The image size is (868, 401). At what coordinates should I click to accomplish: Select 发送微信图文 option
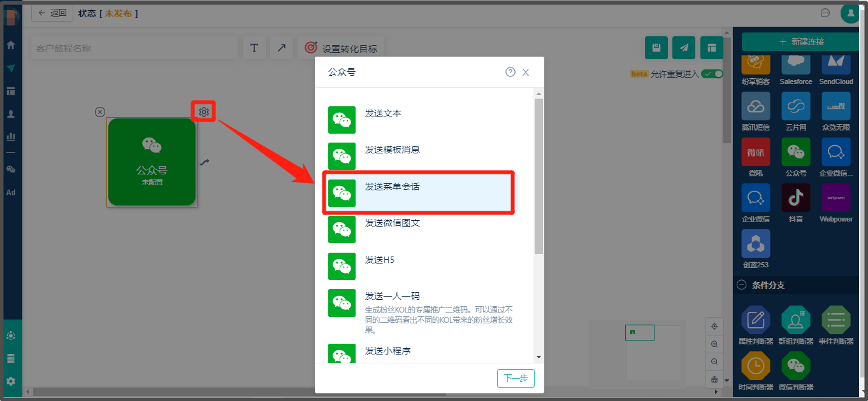(422, 229)
